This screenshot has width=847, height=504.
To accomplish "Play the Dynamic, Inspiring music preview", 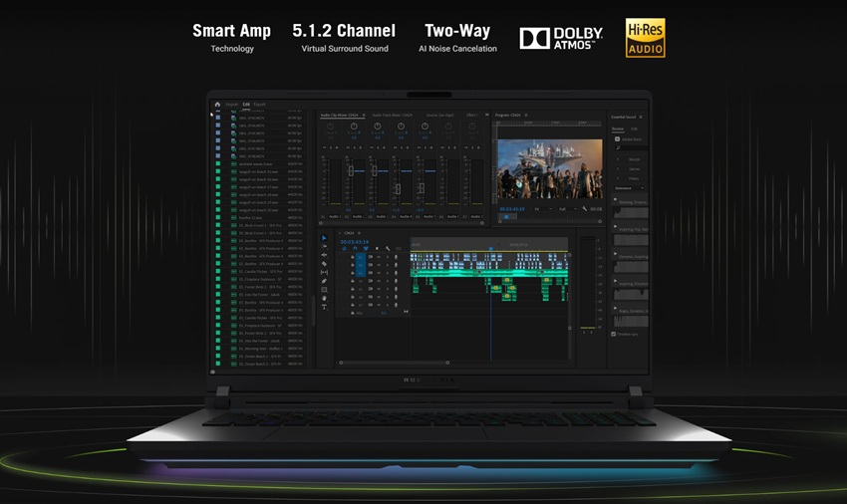I will pos(615,253).
